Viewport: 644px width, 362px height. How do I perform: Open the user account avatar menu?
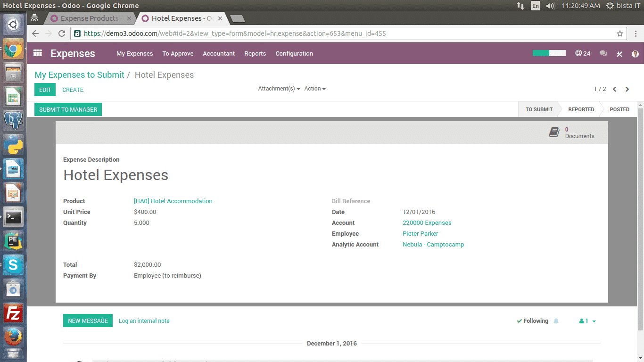635,54
